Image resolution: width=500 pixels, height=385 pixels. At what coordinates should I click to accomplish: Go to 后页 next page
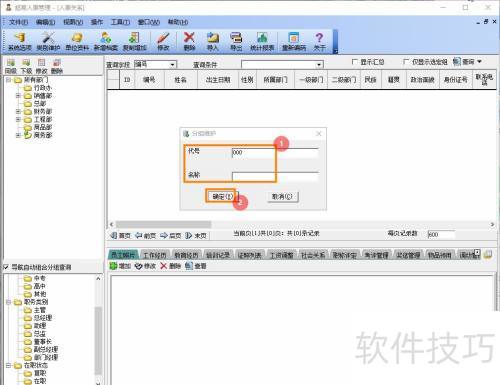pos(171,236)
